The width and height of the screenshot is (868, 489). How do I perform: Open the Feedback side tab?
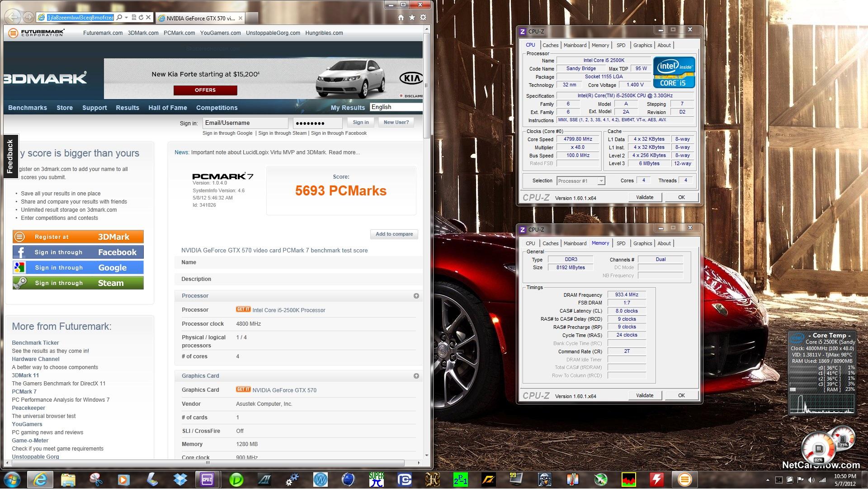coord(10,157)
